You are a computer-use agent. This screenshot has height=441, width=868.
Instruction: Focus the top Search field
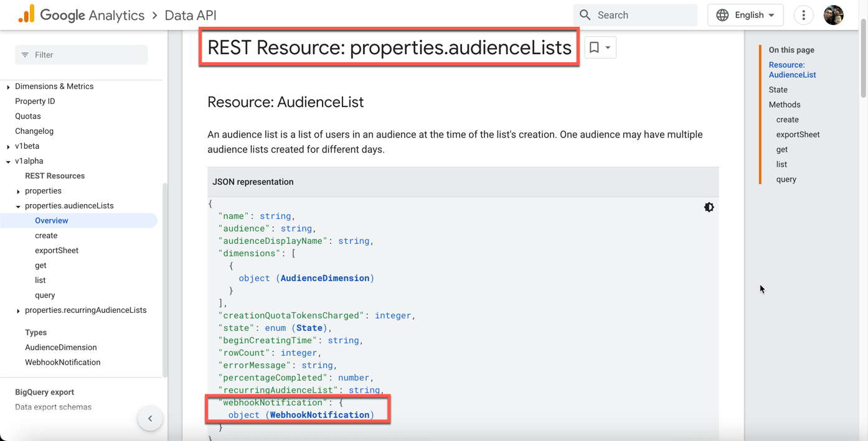click(x=635, y=15)
